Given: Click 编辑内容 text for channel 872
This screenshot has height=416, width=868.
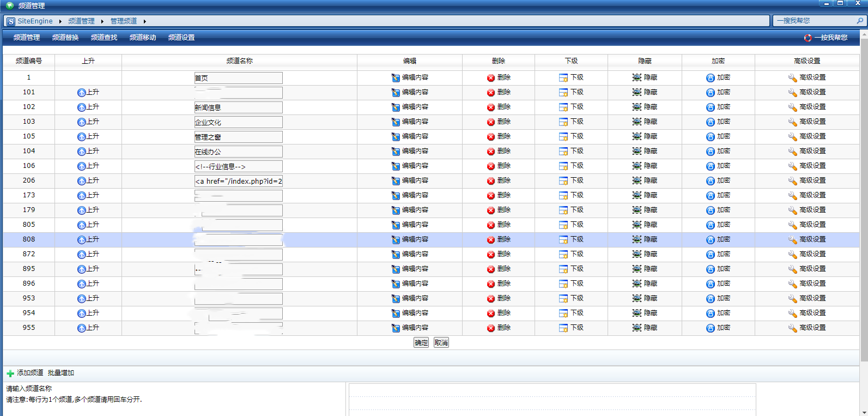Looking at the screenshot, I should 415,254.
